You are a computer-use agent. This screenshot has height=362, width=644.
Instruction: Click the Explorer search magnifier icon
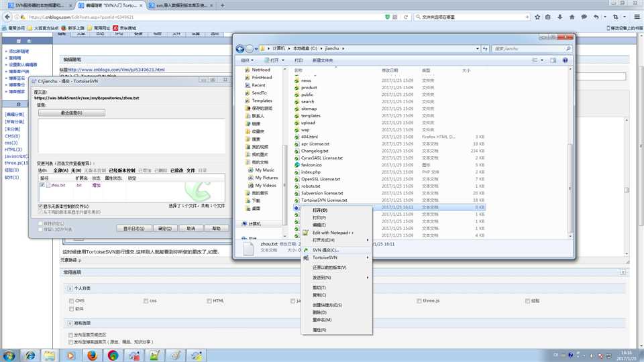(x=568, y=48)
